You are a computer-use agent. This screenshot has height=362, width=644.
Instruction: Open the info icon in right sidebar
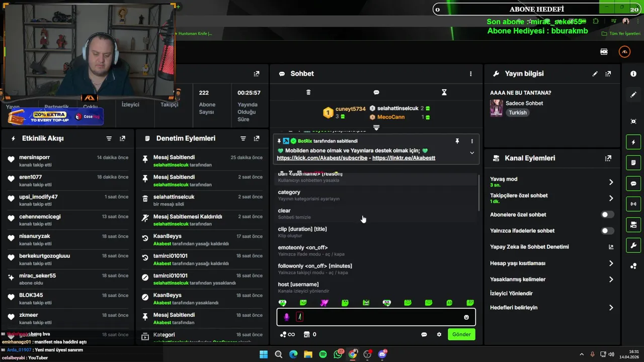pos(633,73)
